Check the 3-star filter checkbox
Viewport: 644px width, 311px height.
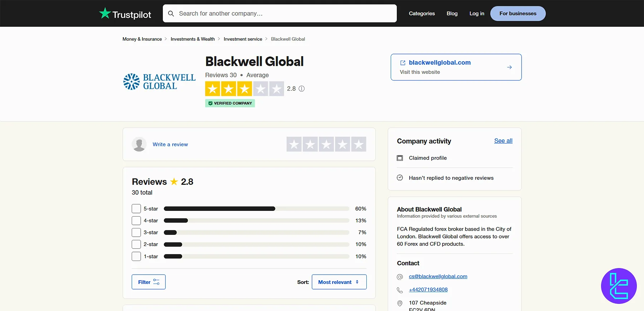136,232
